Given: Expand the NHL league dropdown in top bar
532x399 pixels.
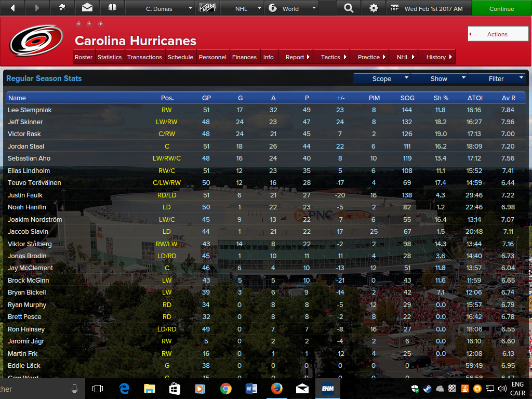Looking at the screenshot, I should [x=243, y=8].
